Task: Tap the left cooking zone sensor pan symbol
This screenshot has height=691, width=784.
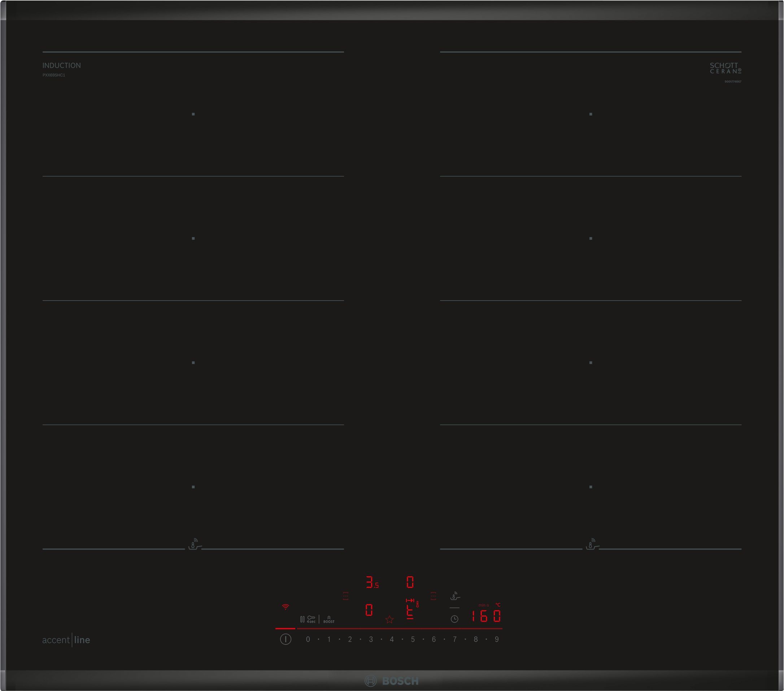Action: tap(194, 544)
